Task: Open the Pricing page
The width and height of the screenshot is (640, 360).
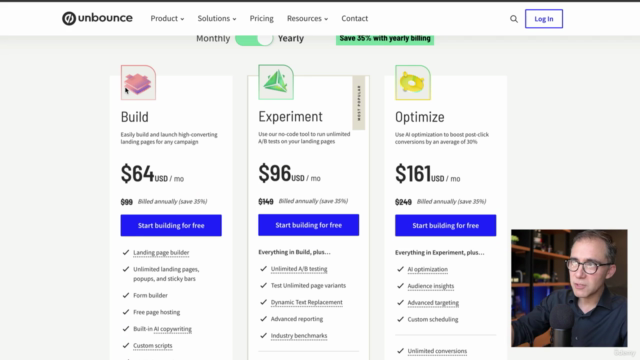Action: click(x=262, y=18)
